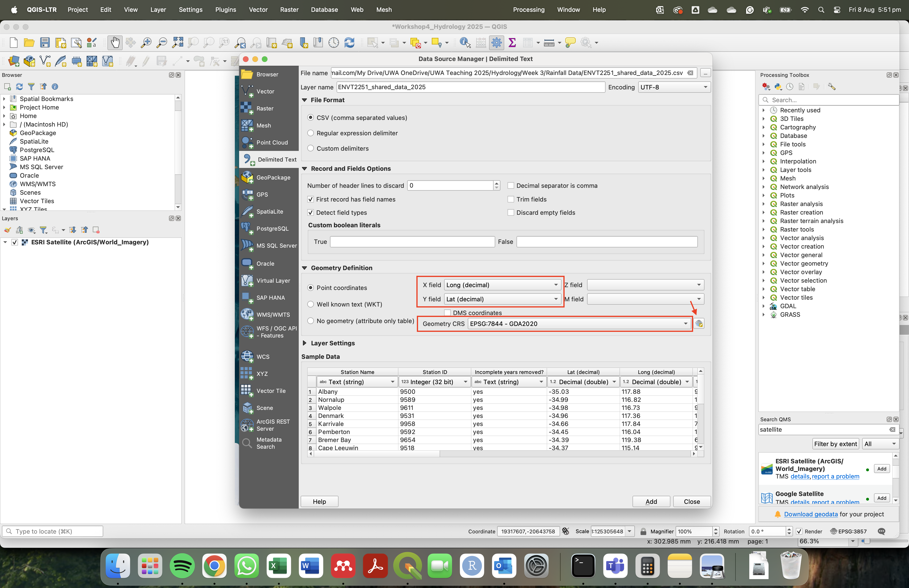
Task: Select the Custom delimiters option
Action: click(x=311, y=149)
